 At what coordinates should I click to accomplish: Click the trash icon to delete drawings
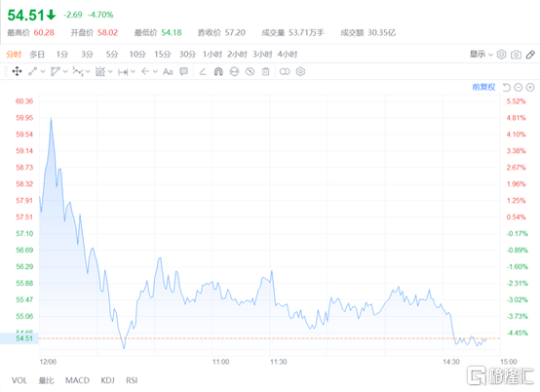[265, 71]
